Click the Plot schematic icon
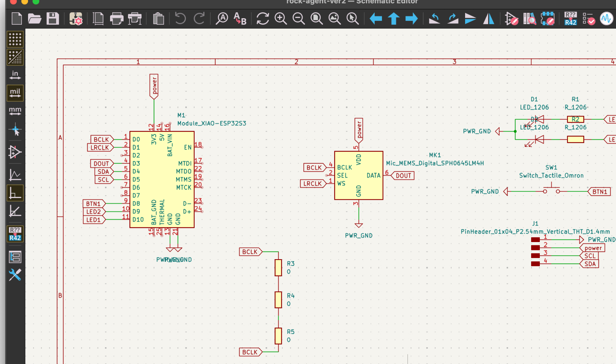This screenshot has width=616, height=364. coord(135,19)
